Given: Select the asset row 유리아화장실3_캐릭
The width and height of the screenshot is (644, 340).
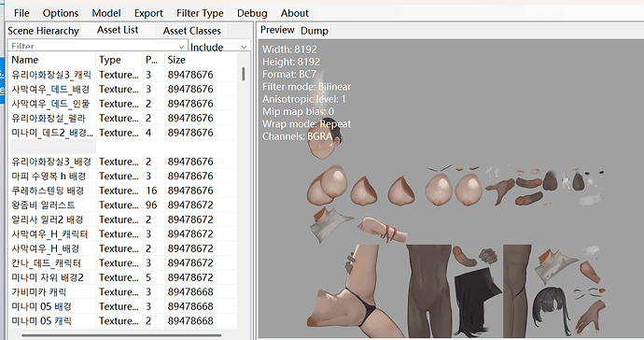Looking at the screenshot, I should (x=123, y=75).
